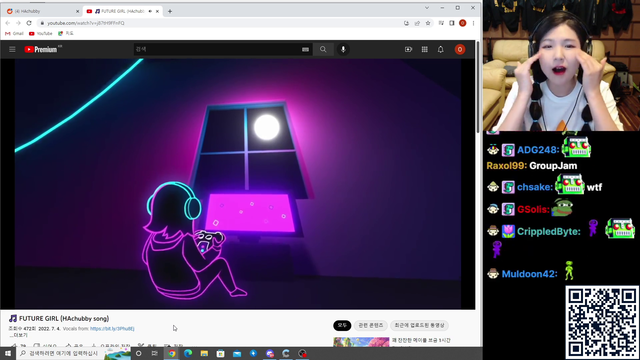The height and width of the screenshot is (360, 640).
Task: Select the 관련 콘텐츠 filter chip
Action: click(371, 325)
